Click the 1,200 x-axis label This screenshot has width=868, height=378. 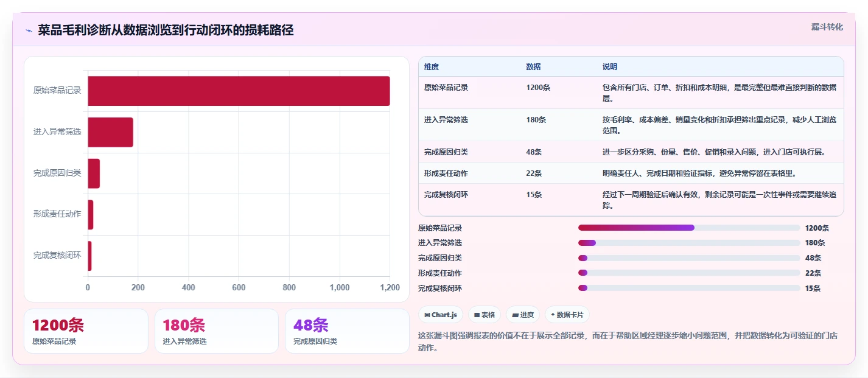point(390,287)
